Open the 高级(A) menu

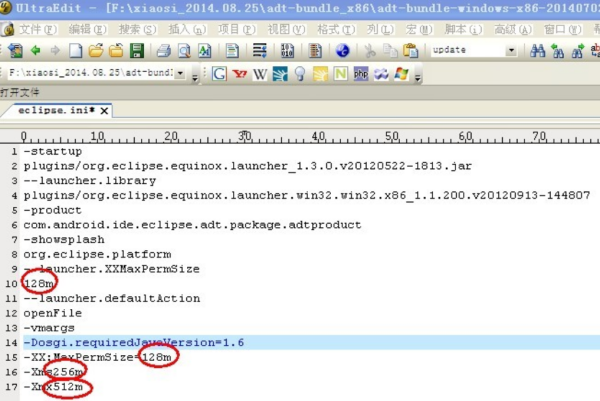tap(513, 29)
